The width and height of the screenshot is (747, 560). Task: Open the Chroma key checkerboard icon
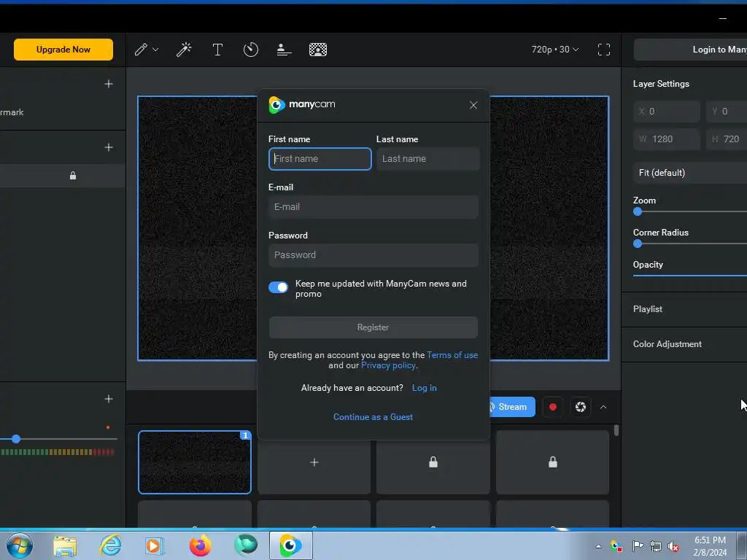tap(318, 50)
